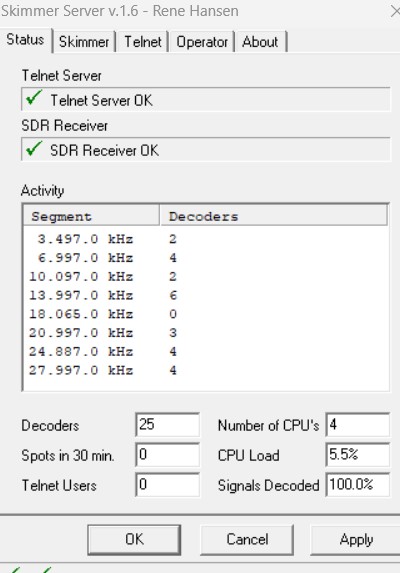Image resolution: width=400 pixels, height=573 pixels.
Task: Click the Segment column header
Action: click(x=91, y=216)
